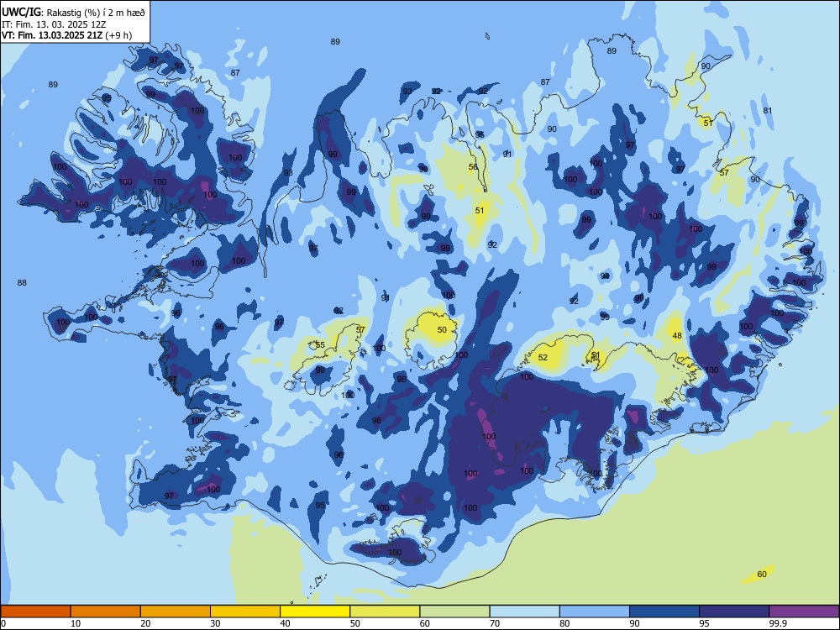This screenshot has height=630, width=840.
Task: Select the navy 95–99.9 legend swatch
Action: (734, 612)
